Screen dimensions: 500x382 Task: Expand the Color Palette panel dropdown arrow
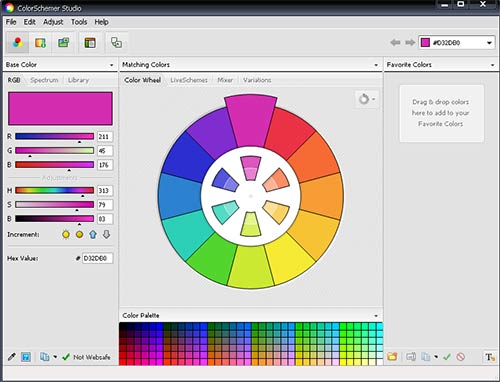[x=376, y=316]
